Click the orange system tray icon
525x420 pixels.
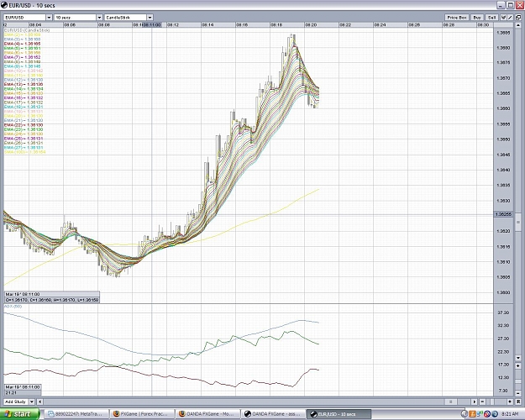[472, 414]
